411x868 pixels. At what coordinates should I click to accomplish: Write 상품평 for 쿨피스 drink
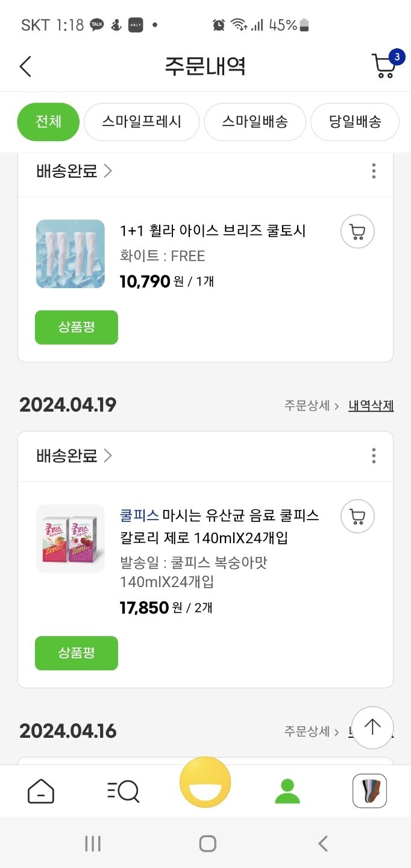click(77, 653)
